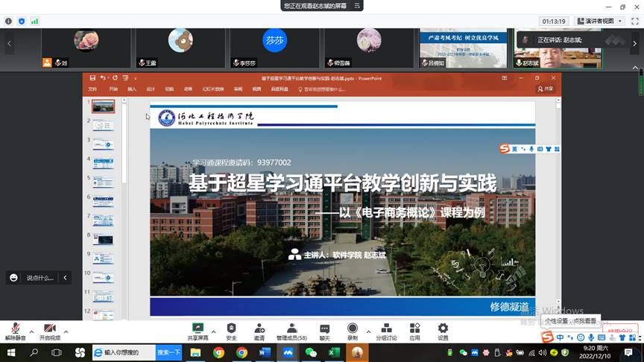The width and height of the screenshot is (644, 362).
Task: Click the 共享屏幕 share screen icon
Action: [198, 331]
